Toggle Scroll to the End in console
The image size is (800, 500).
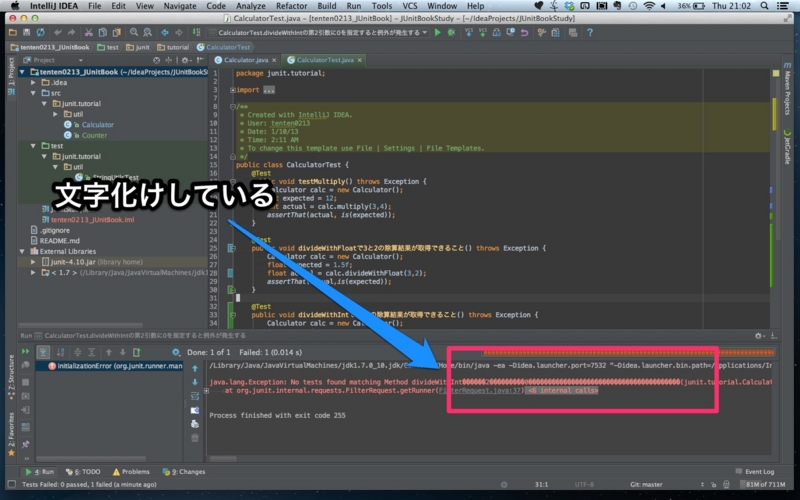(195, 410)
